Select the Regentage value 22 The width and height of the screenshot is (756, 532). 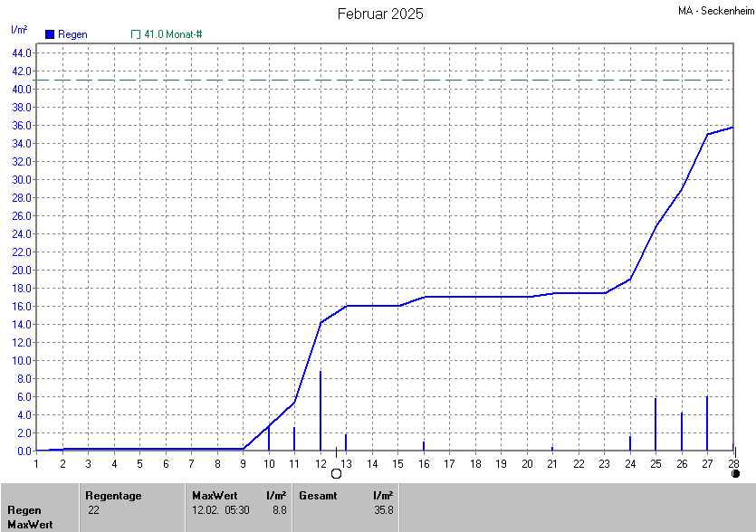94,510
